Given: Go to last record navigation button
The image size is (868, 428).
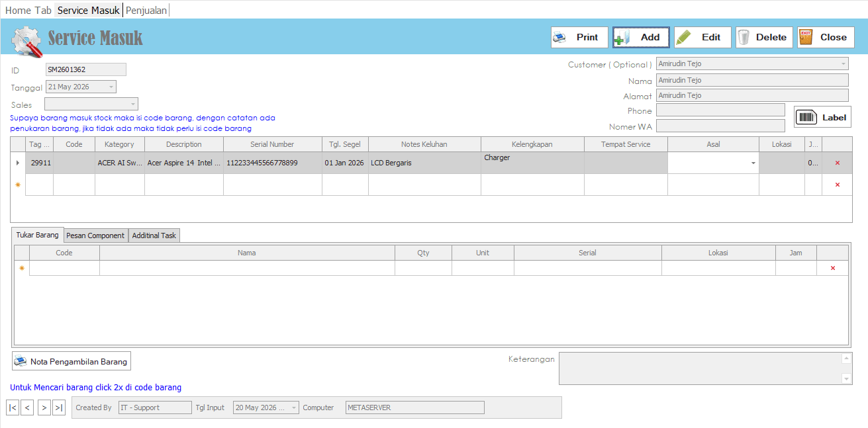Looking at the screenshot, I should pos(59,407).
